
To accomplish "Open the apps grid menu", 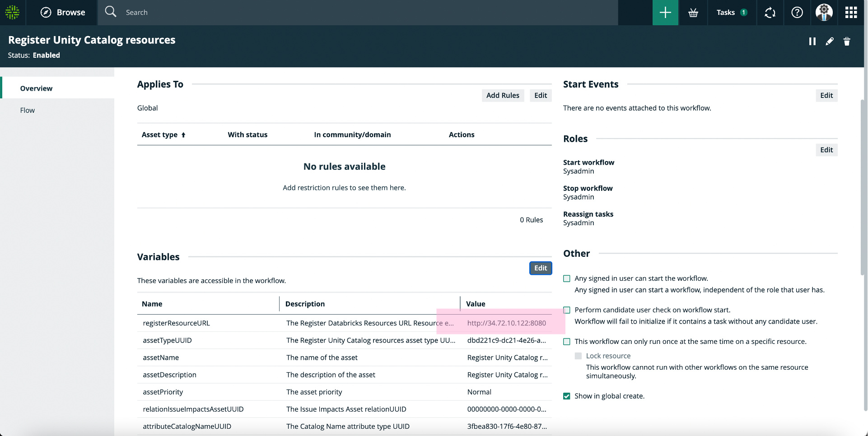I will pyautogui.click(x=851, y=12).
